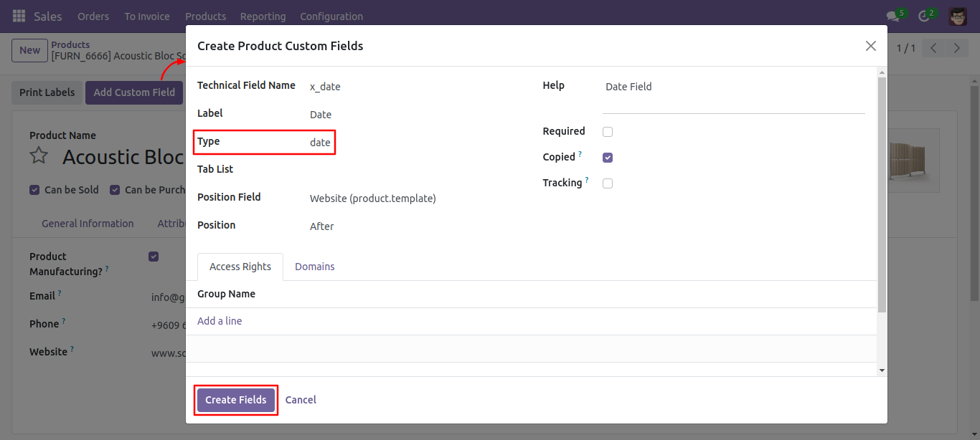This screenshot has height=440, width=980.
Task: Click the Group Name column header
Action: (226, 294)
